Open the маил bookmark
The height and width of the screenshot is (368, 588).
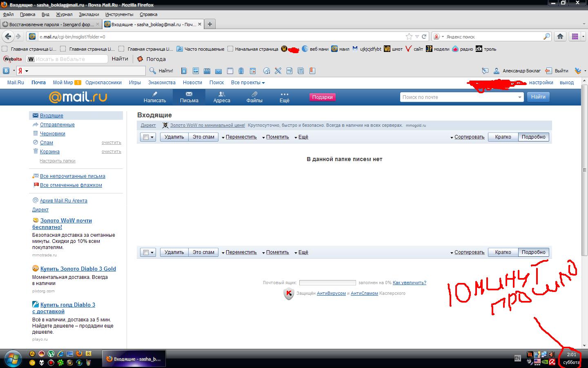(x=340, y=49)
